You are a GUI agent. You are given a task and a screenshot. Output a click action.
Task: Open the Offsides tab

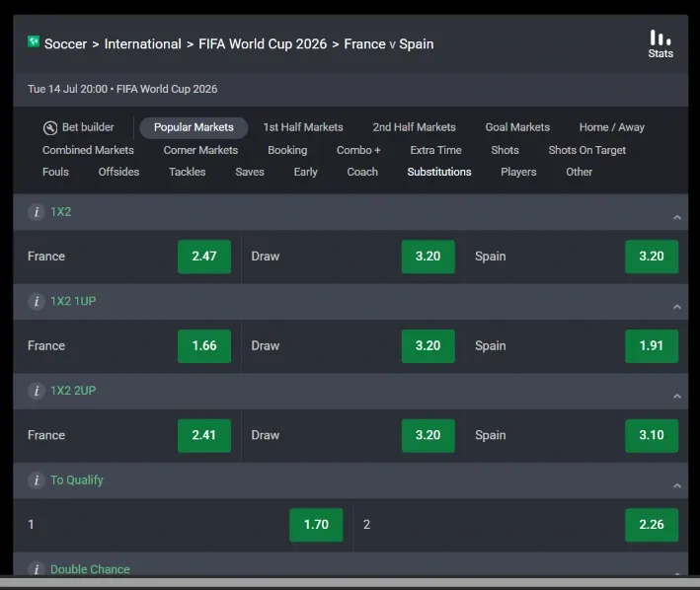pyautogui.click(x=118, y=172)
